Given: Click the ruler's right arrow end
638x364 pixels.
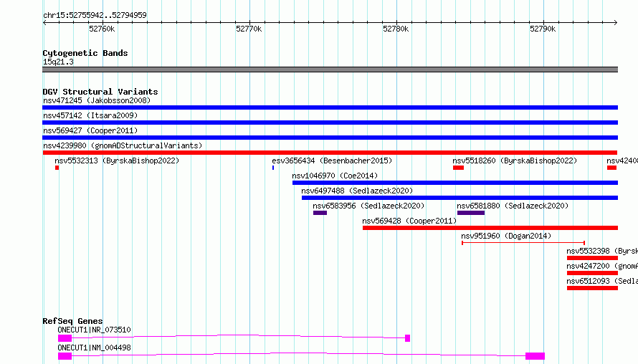Looking at the screenshot, I should (616, 22).
